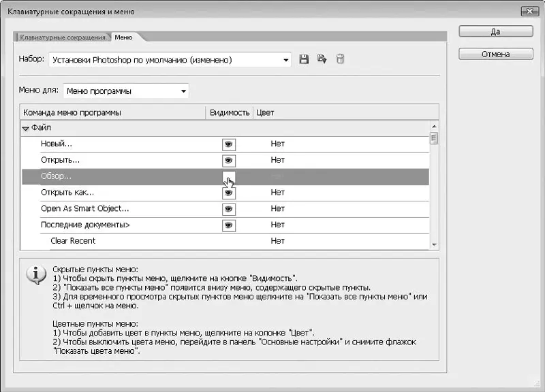Click the Цвет column header
This screenshot has width=545, height=392.
(x=345, y=112)
